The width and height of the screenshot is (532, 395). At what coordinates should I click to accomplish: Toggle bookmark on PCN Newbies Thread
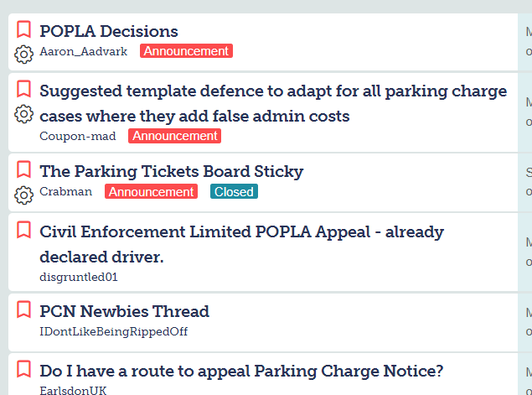[23, 309]
